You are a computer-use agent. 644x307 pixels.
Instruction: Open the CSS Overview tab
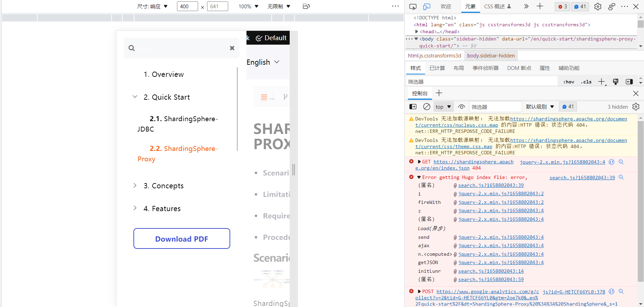(497, 7)
